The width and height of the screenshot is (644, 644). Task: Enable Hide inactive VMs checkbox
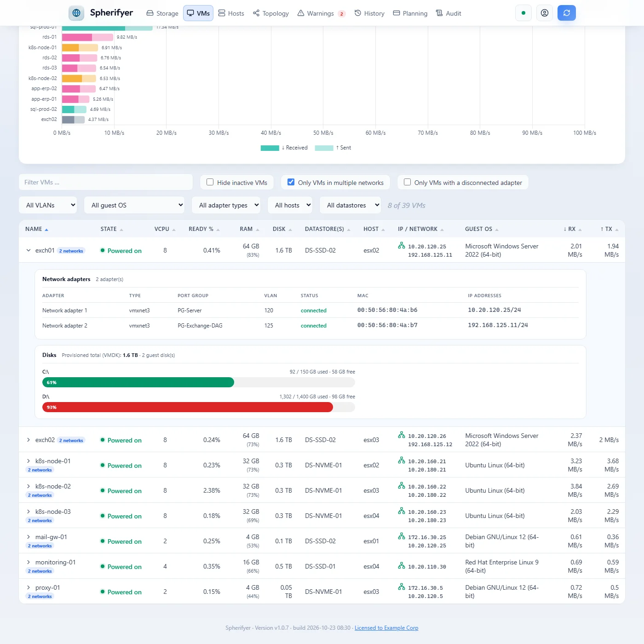coord(210,182)
